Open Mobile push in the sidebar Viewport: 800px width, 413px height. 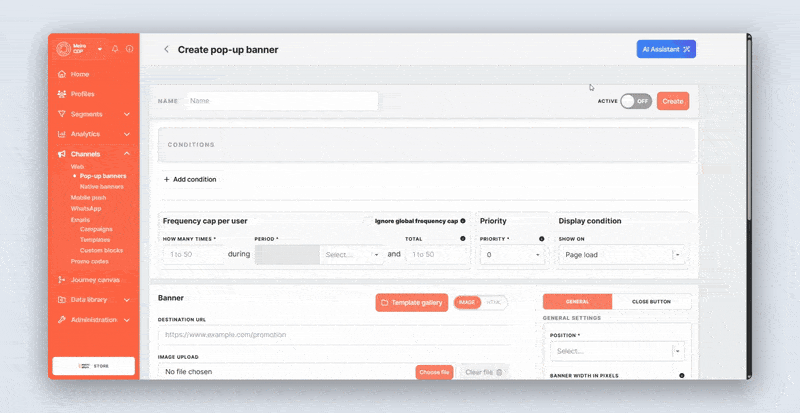[x=88, y=198]
